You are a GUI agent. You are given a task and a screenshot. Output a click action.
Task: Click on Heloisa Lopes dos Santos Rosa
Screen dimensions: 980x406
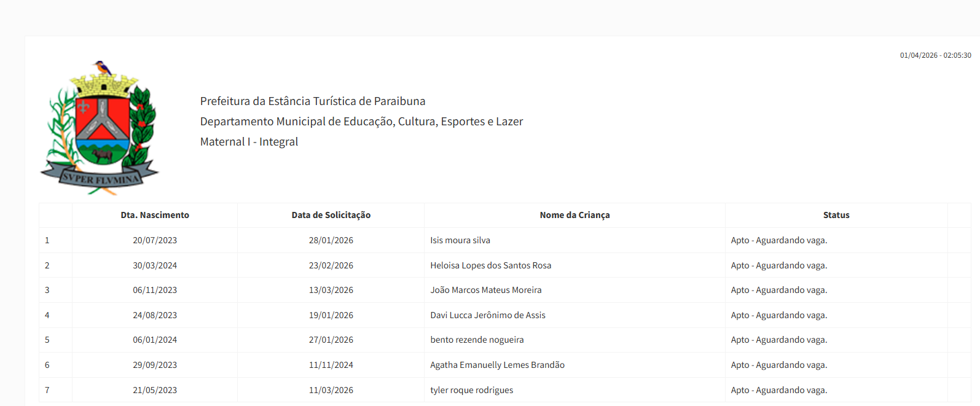click(490, 265)
